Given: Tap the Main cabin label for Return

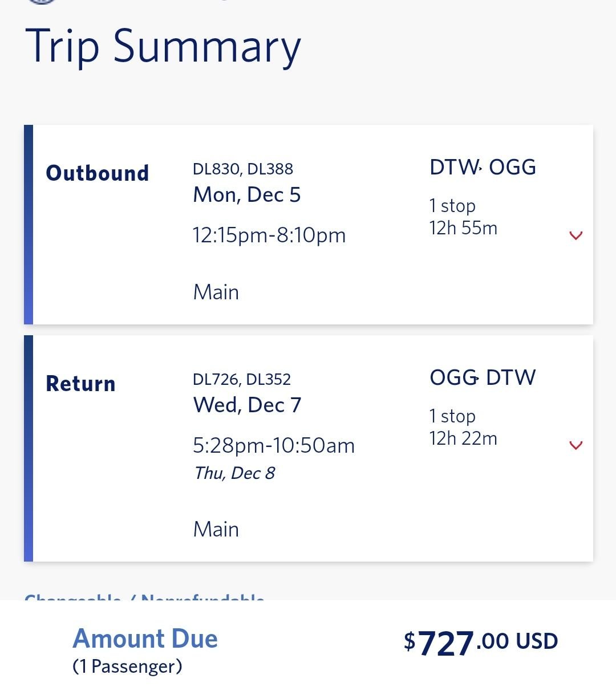Looking at the screenshot, I should click(x=216, y=530).
